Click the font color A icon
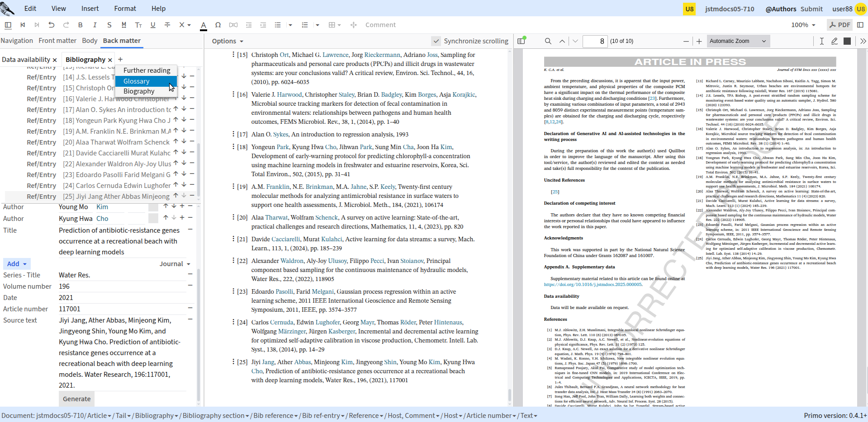This screenshot has height=422, width=868. pyautogui.click(x=204, y=25)
